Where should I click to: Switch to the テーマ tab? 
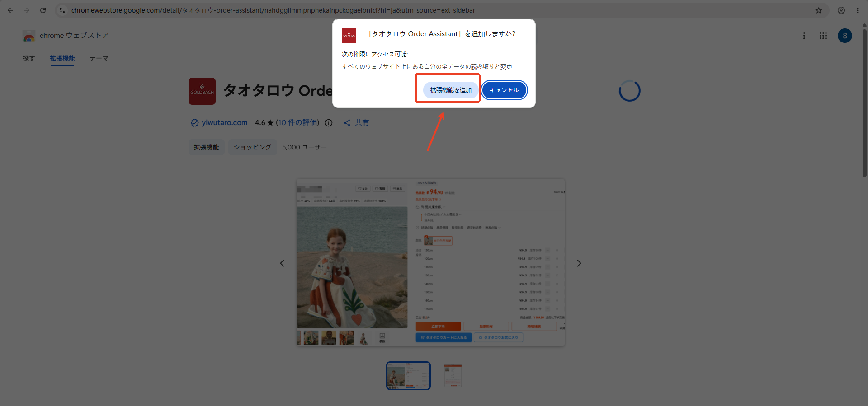[99, 58]
